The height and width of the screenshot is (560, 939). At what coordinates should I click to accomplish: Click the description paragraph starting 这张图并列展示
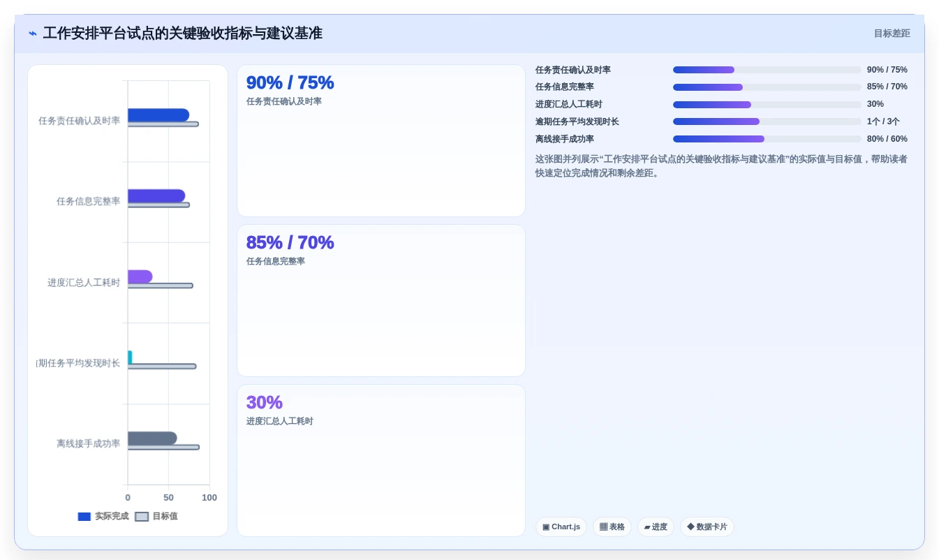721,166
